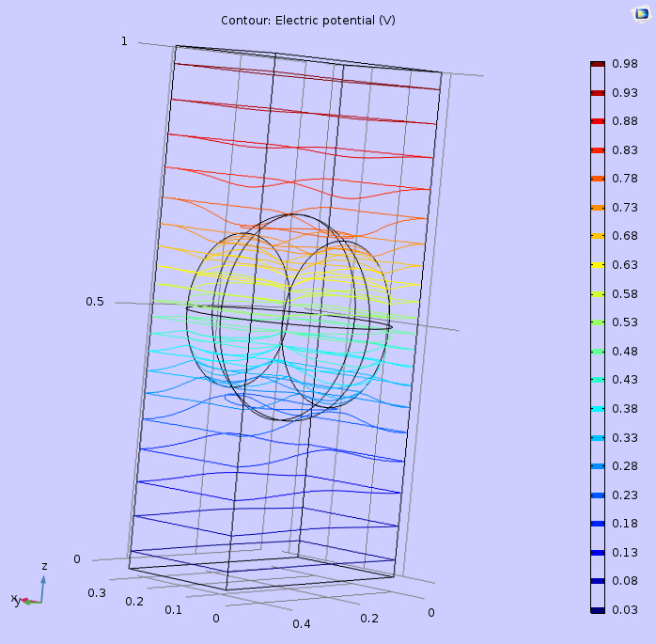Image resolution: width=656 pixels, height=644 pixels.
Task: Click the legend value label 0.58
Action: (x=625, y=294)
